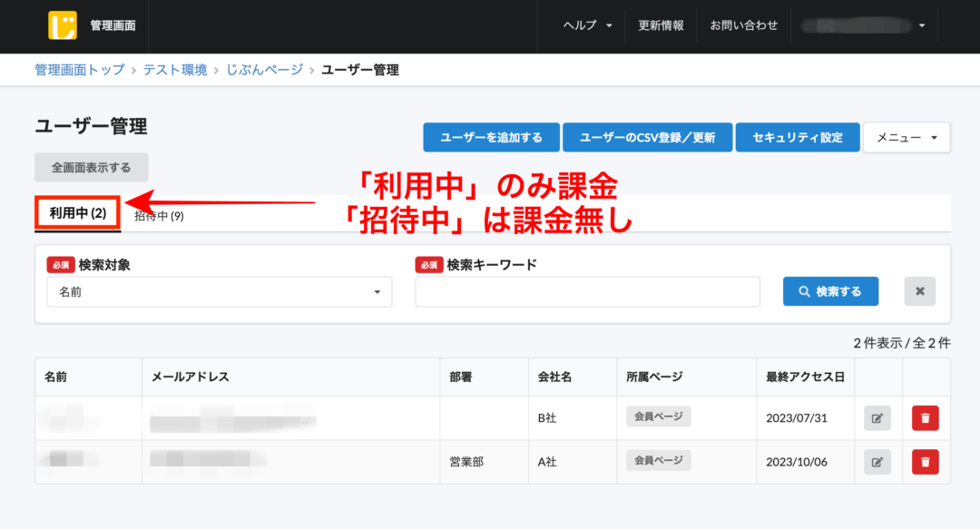Click the ユーザーを追加する button
The height and width of the screenshot is (529, 980).
(x=491, y=137)
